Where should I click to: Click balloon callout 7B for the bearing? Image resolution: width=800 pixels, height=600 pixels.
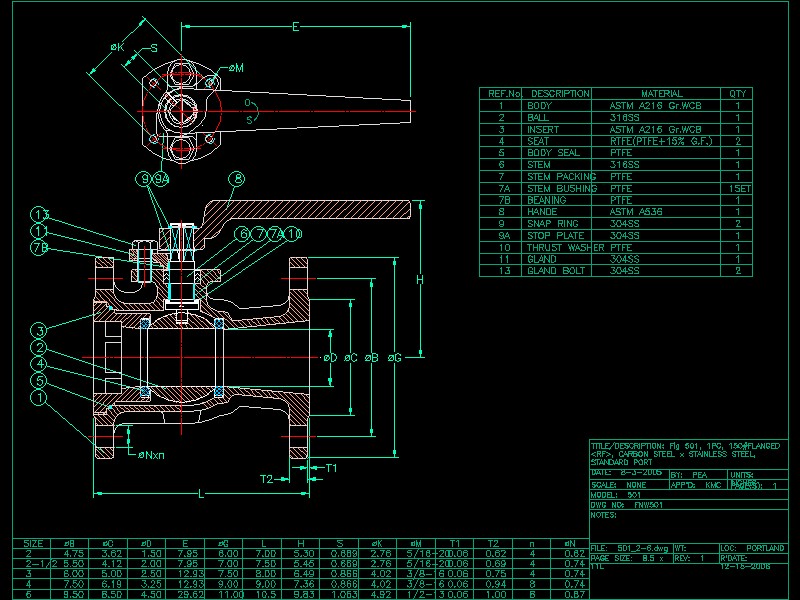tap(38, 247)
